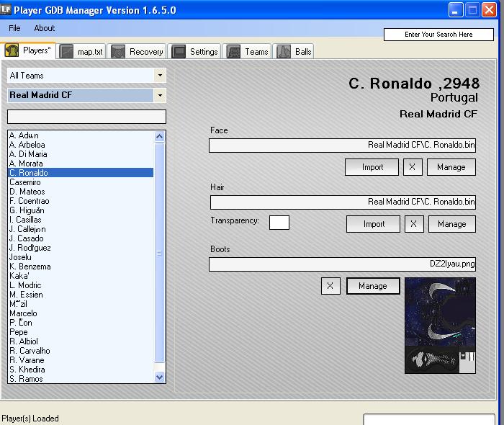
Task: Switch to the map.txt tab
Action: coord(81,52)
